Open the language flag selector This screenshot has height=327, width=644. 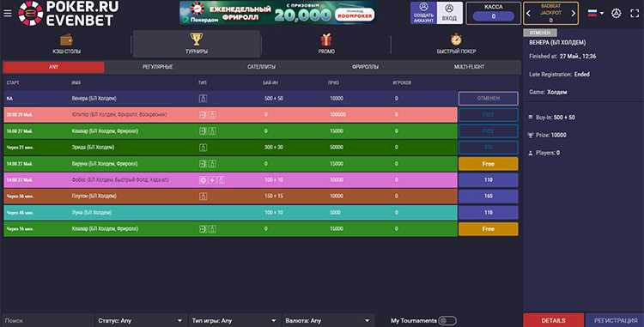(595, 13)
